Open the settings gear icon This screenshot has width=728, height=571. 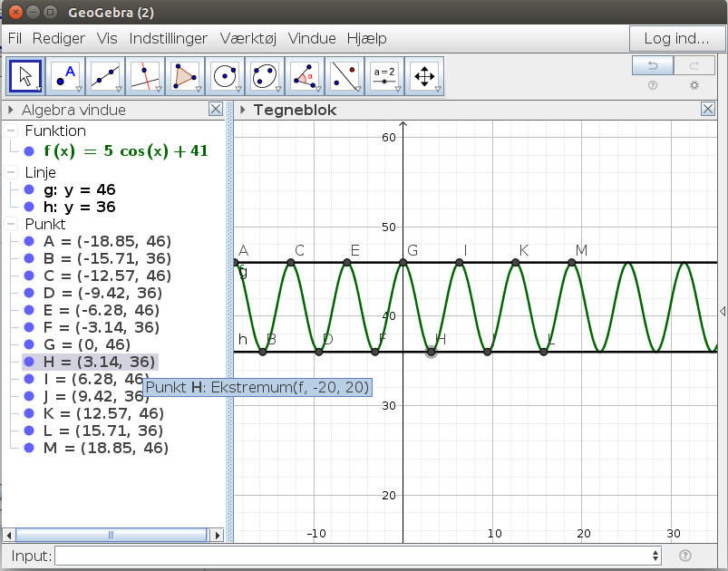point(694,85)
